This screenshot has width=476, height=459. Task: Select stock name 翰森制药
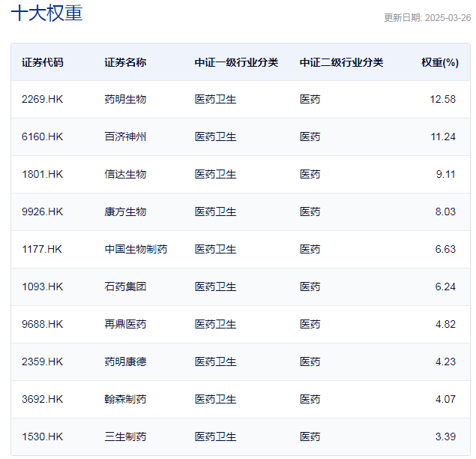(125, 399)
